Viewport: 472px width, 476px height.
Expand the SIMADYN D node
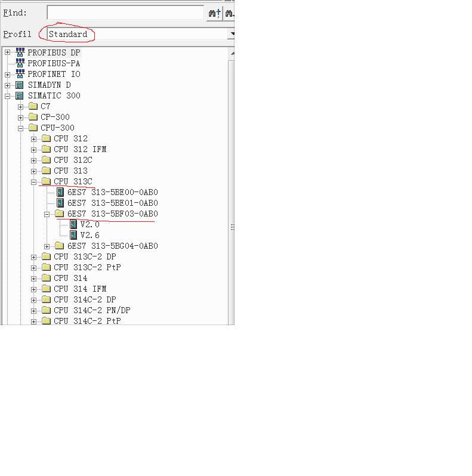click(x=8, y=85)
